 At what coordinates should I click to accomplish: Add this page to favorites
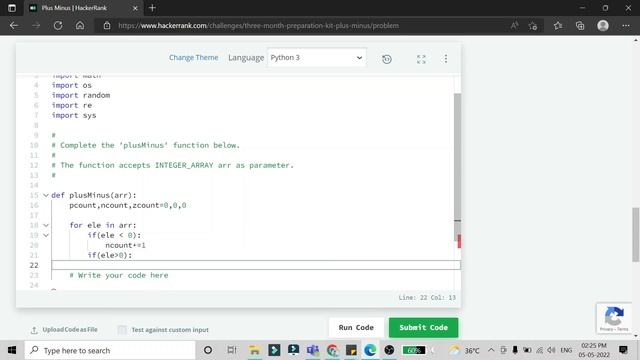pos(533,26)
